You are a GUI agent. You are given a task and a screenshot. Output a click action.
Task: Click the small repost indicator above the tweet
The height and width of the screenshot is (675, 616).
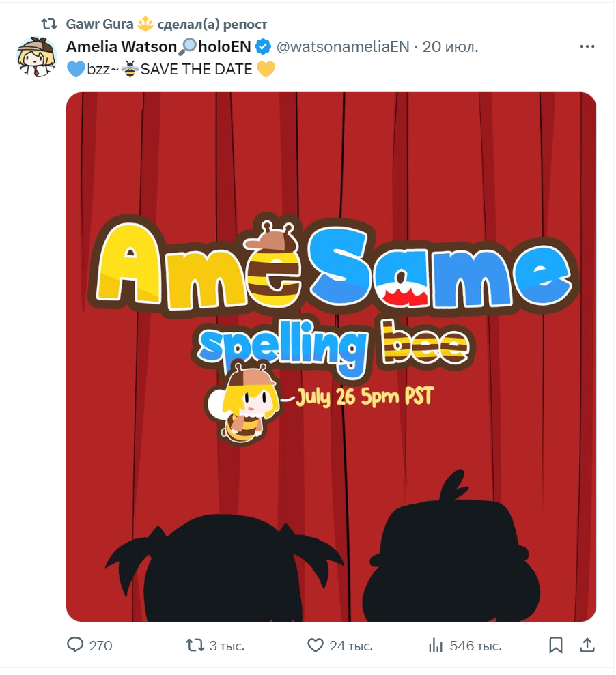tap(48, 25)
